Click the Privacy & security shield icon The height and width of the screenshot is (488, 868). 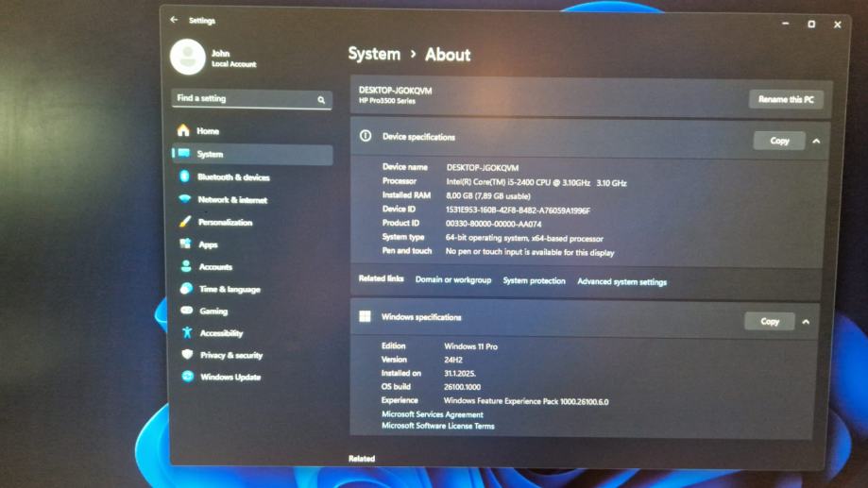pos(188,355)
